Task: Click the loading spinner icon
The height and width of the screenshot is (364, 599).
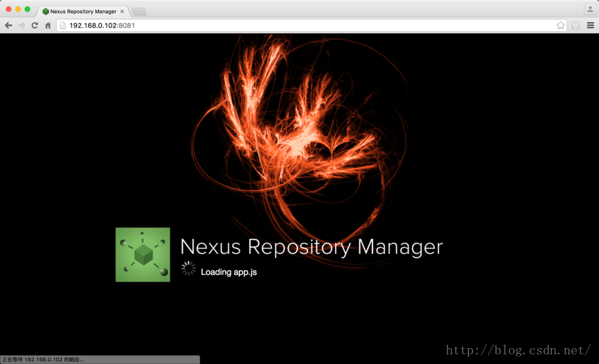Action: point(188,269)
